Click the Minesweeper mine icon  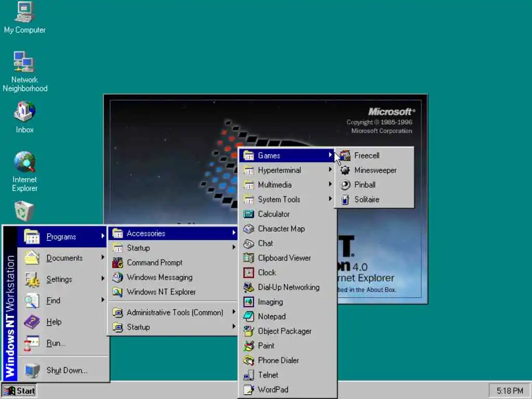(x=345, y=170)
